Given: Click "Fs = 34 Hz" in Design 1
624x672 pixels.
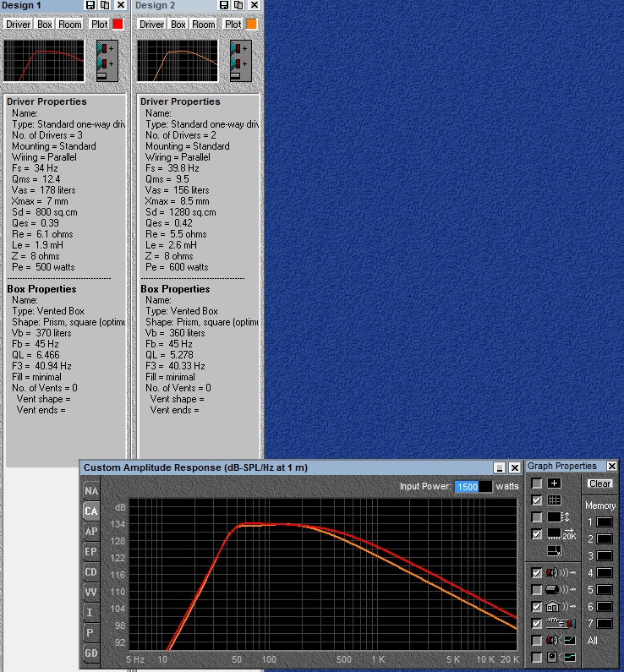Looking at the screenshot, I should [x=35, y=168].
